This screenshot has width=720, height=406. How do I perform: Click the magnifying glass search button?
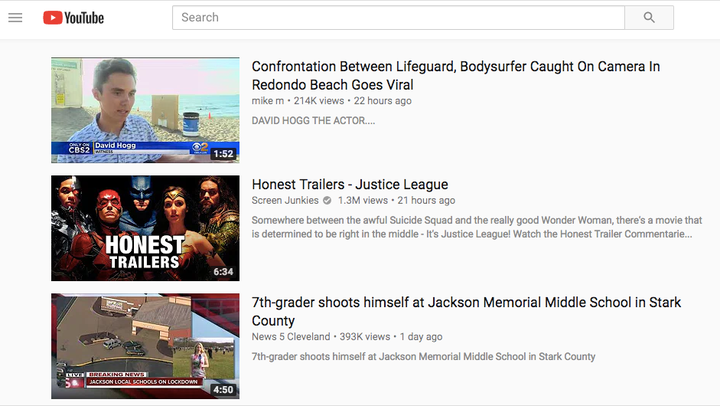click(x=649, y=17)
